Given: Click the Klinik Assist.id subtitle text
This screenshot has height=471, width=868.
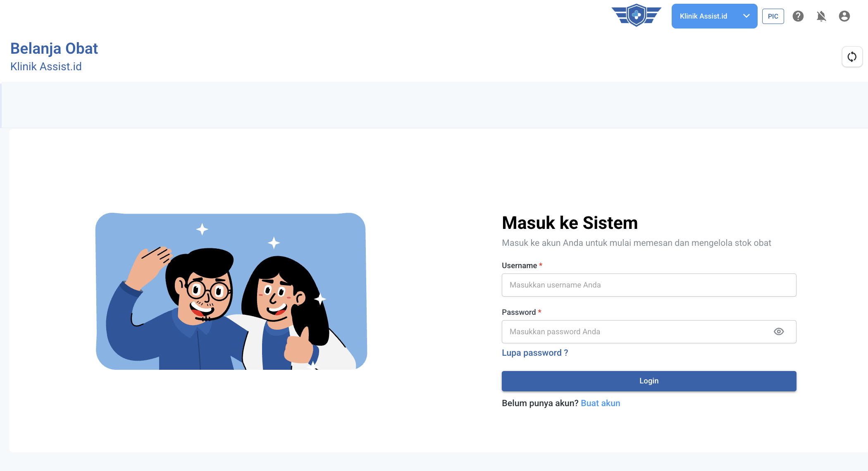Looking at the screenshot, I should pyautogui.click(x=46, y=67).
